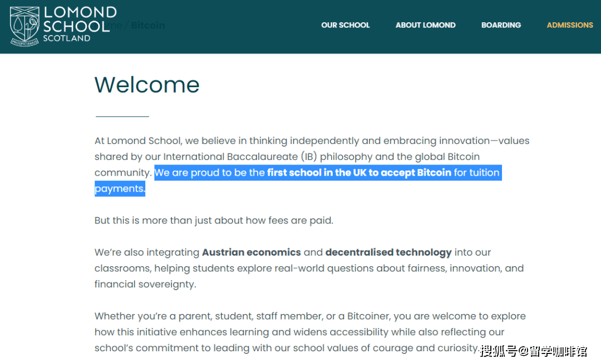Click the Lomond School crest logo
This screenshot has height=364, width=601.
click(x=24, y=27)
